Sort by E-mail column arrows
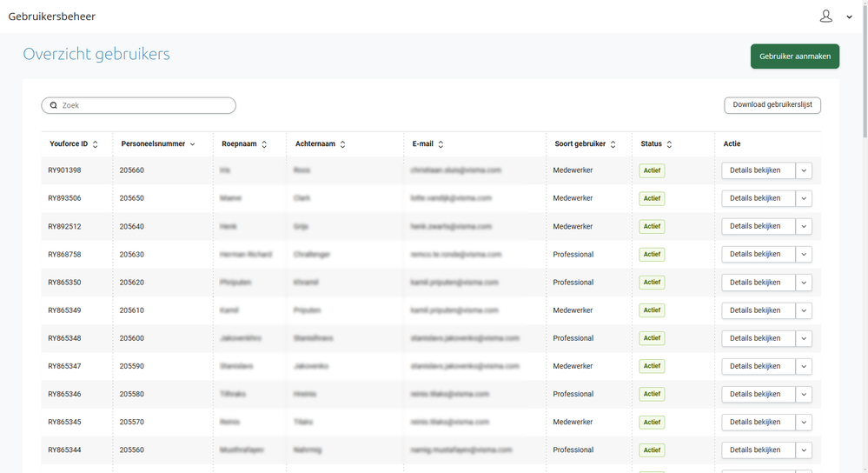This screenshot has height=473, width=868. pyautogui.click(x=441, y=144)
